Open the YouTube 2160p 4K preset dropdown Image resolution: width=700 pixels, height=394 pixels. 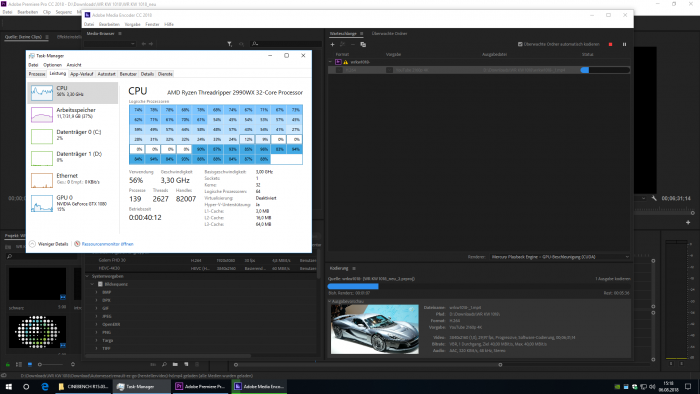coord(390,70)
